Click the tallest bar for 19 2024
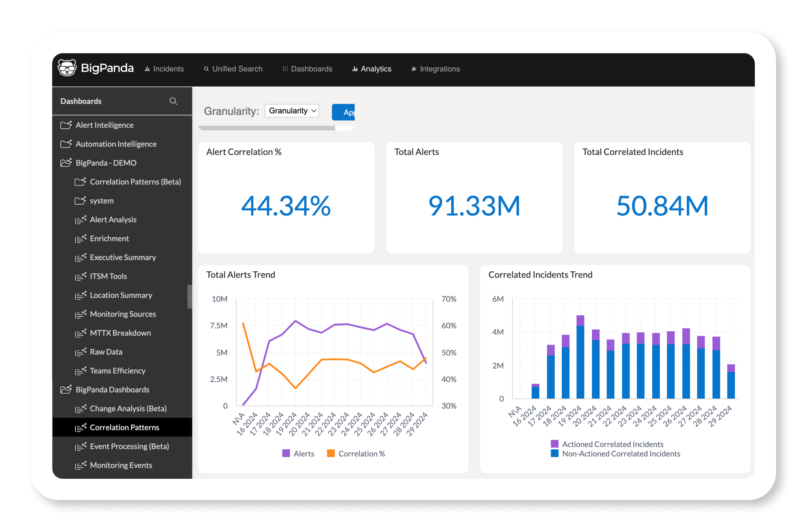This screenshot has width=807, height=532. point(580,357)
